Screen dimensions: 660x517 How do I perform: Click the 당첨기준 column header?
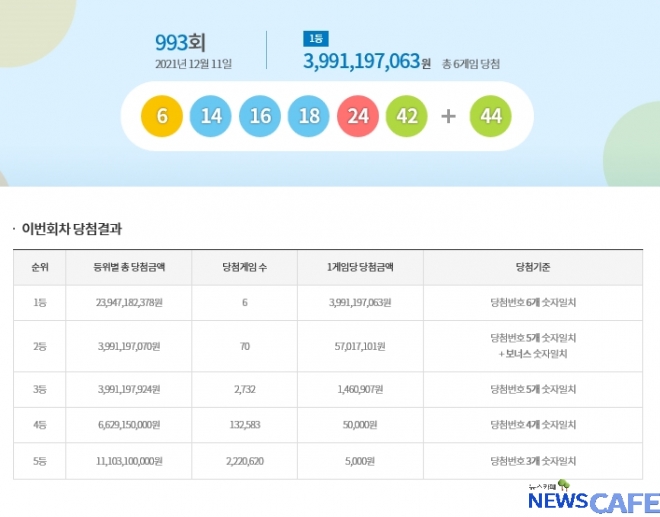[531, 267]
